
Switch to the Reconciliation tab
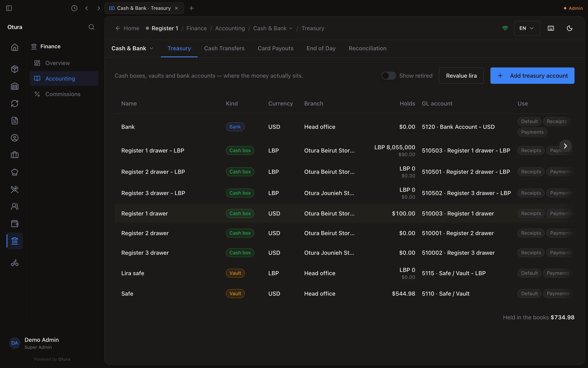(367, 48)
